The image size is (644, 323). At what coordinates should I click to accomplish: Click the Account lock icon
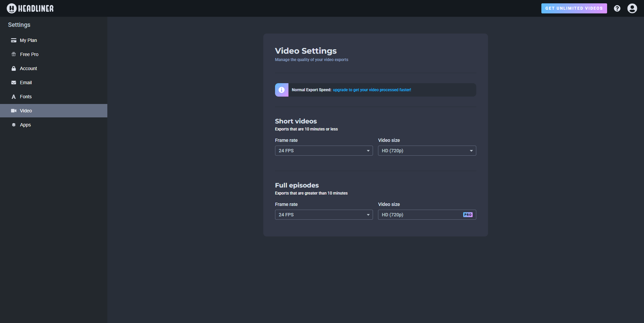click(x=14, y=68)
